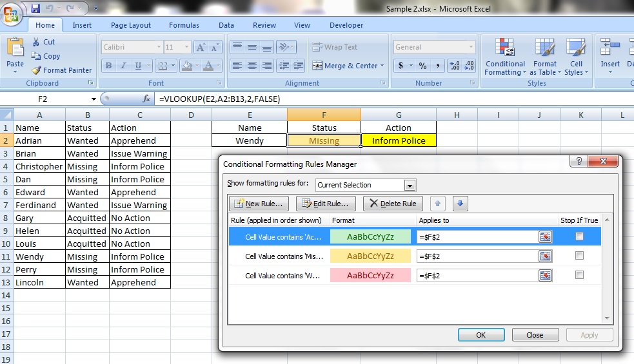Open Conditional Formatting in Styles group
The height and width of the screenshot is (364, 634).
[505, 57]
